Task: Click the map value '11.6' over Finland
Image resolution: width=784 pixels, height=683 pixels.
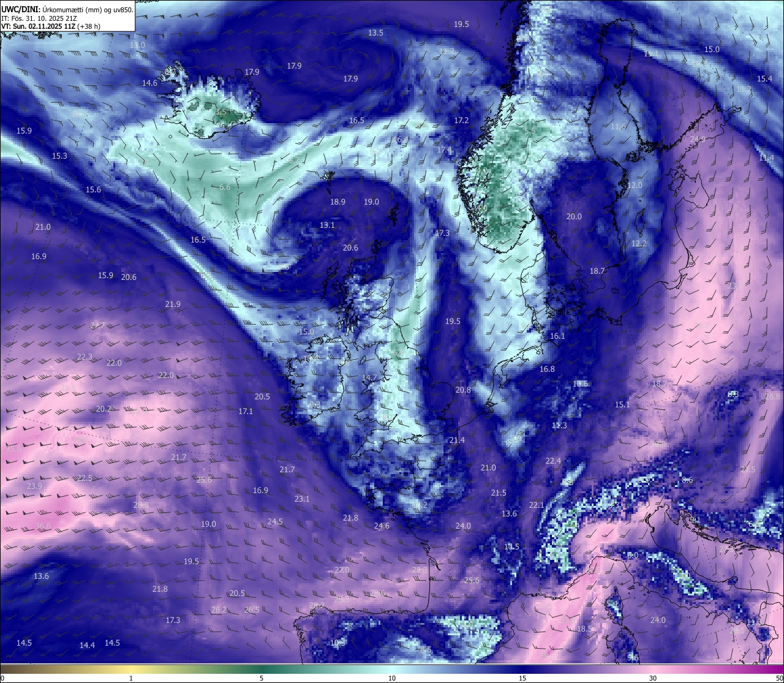Action: [x=618, y=126]
